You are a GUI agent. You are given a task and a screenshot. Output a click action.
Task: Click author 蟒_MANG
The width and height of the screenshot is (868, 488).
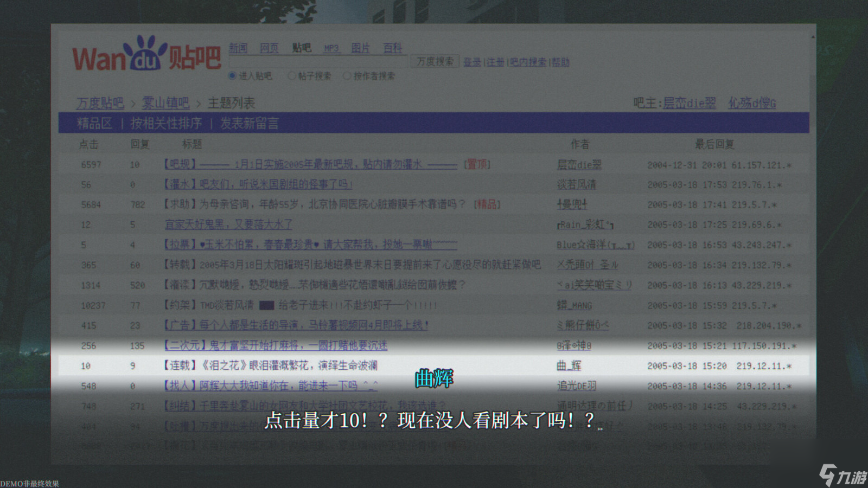575,305
